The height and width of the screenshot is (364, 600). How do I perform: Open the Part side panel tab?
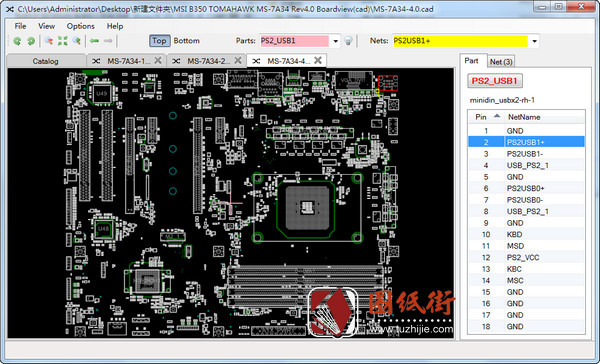(471, 61)
